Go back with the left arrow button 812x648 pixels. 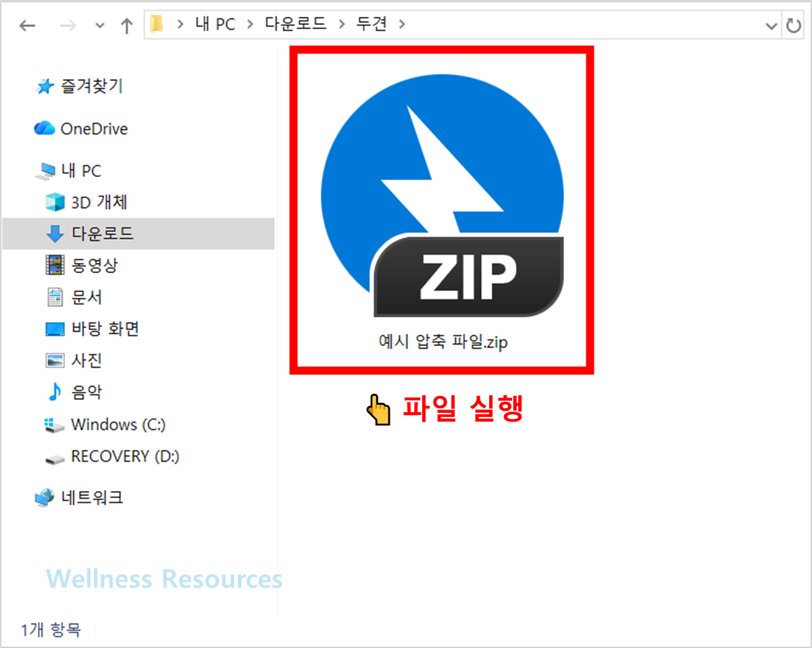(27, 26)
